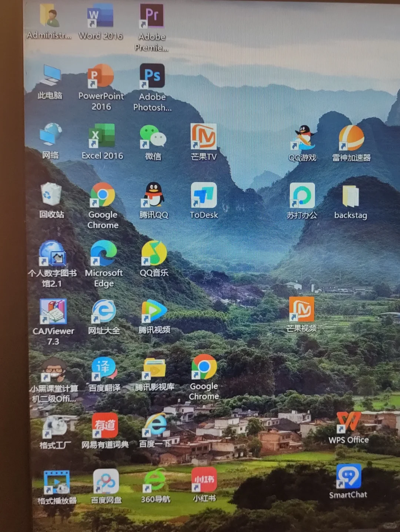Open Google Chrome beside 腾讯影视库
This screenshot has width=400, height=532.
pos(204,367)
